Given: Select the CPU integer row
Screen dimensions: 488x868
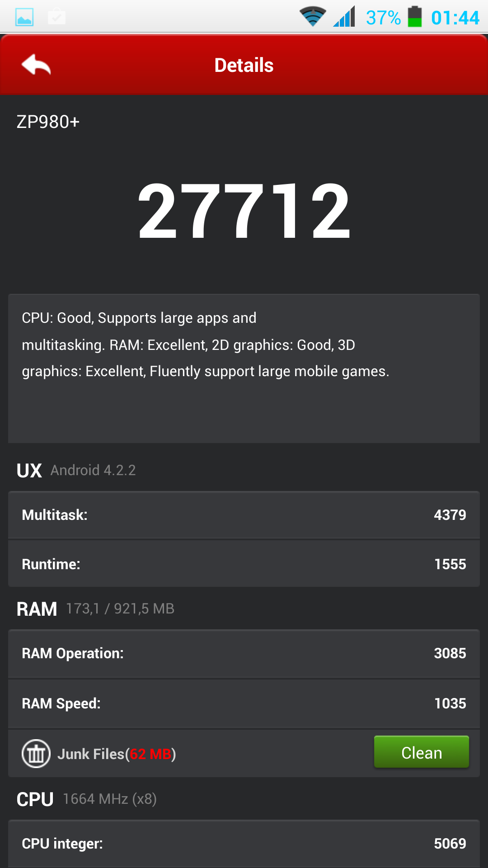Looking at the screenshot, I should pos(244,844).
